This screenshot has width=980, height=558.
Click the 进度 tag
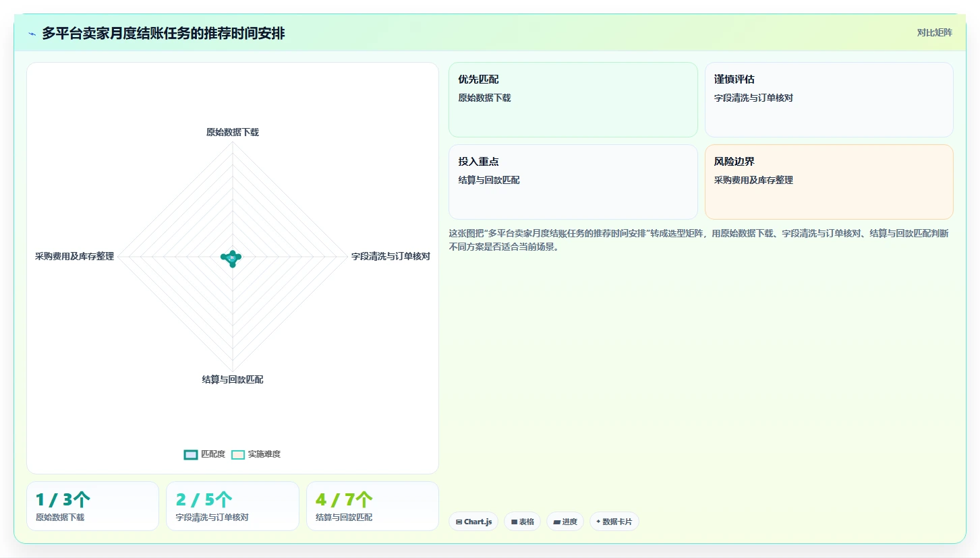coord(565,522)
